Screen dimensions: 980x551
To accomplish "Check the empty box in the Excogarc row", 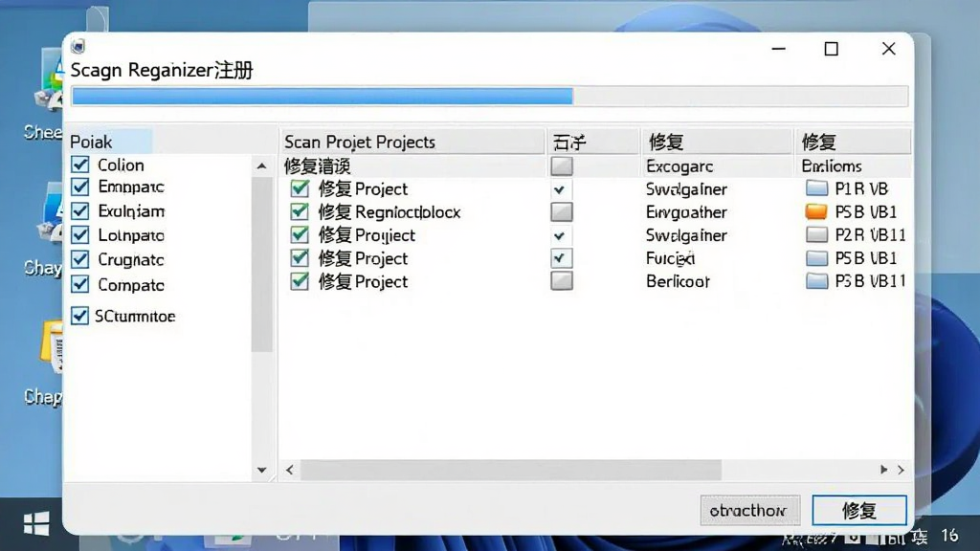I will pyautogui.click(x=561, y=165).
